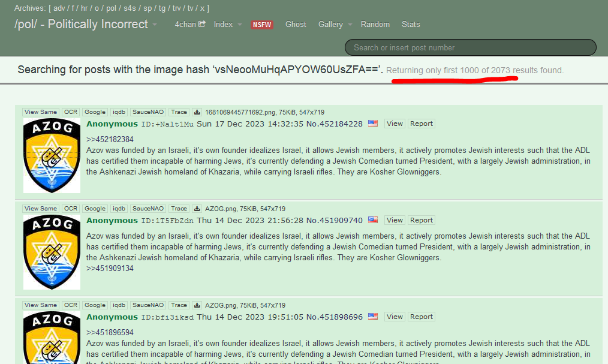Image resolution: width=608 pixels, height=364 pixels.
Task: Report post No.451909740
Action: [422, 220]
